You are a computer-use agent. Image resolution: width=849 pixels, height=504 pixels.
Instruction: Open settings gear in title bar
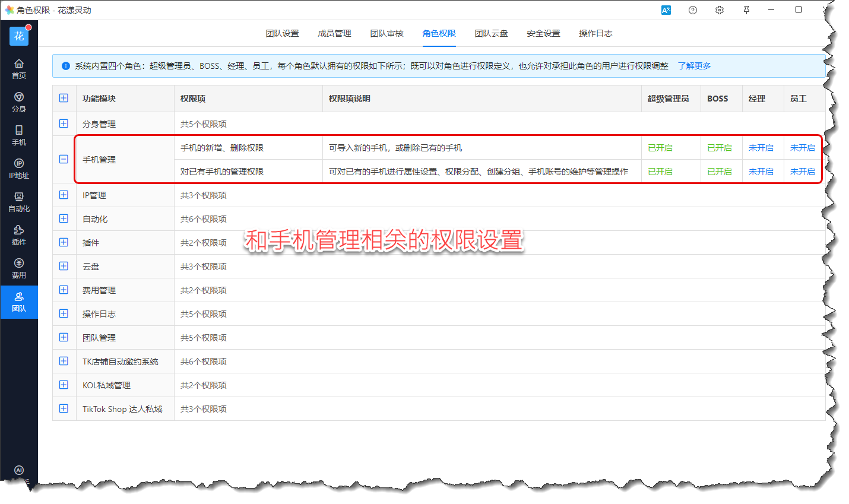720,10
